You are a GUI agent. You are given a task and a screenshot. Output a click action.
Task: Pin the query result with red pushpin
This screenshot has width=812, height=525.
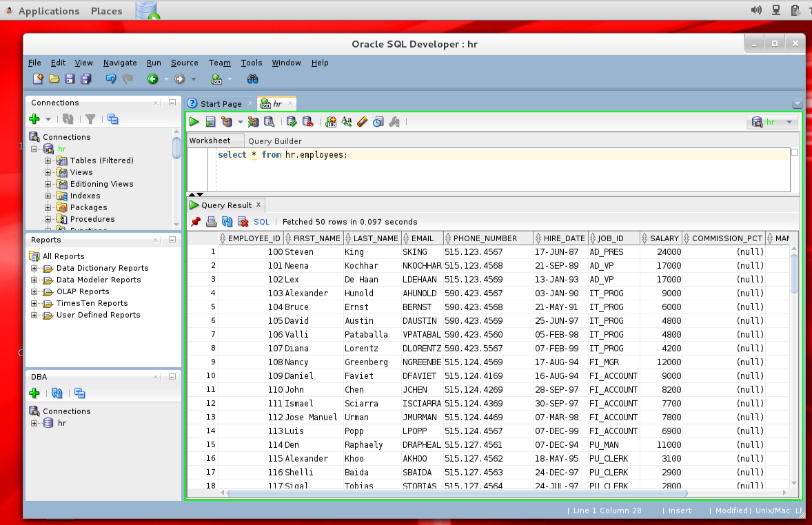(x=196, y=222)
